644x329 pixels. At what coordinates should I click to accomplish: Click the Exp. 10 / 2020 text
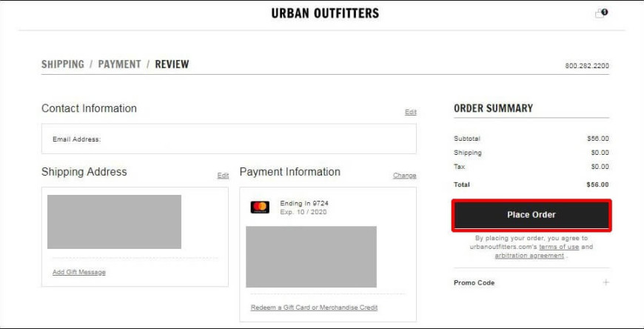click(303, 212)
